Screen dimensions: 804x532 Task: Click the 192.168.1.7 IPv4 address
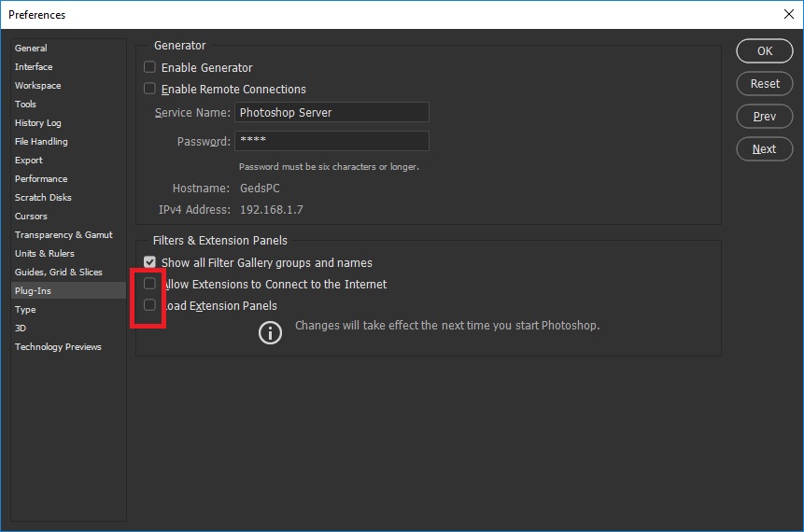[271, 210]
